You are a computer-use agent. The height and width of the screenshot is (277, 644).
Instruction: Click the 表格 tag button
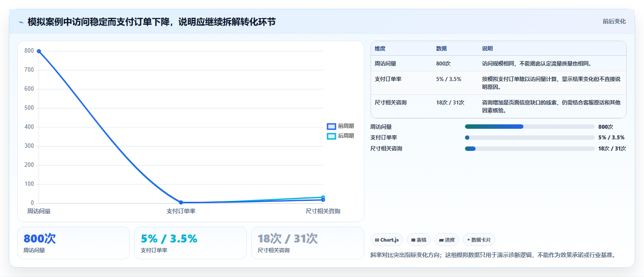coord(419,240)
